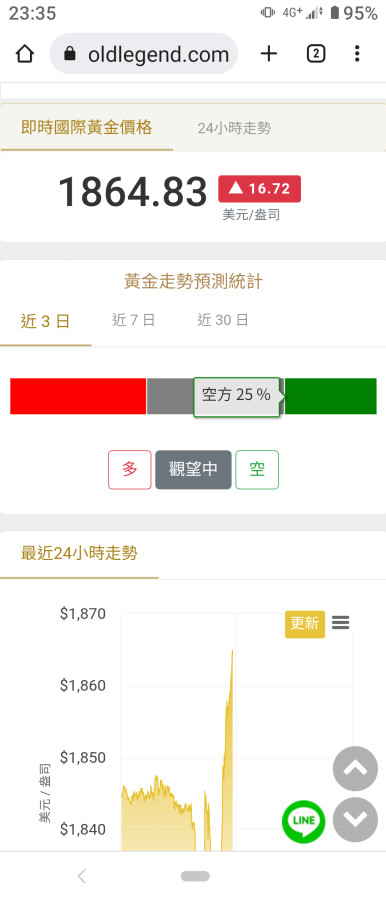Click the yellow 更新 button
386x900 pixels.
click(305, 624)
